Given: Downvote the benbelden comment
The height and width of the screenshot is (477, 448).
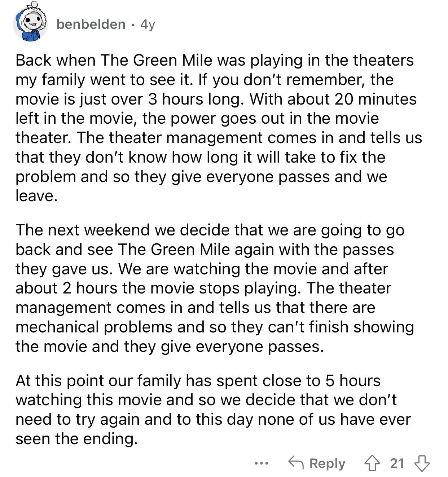Looking at the screenshot, I should pyautogui.click(x=423, y=463).
